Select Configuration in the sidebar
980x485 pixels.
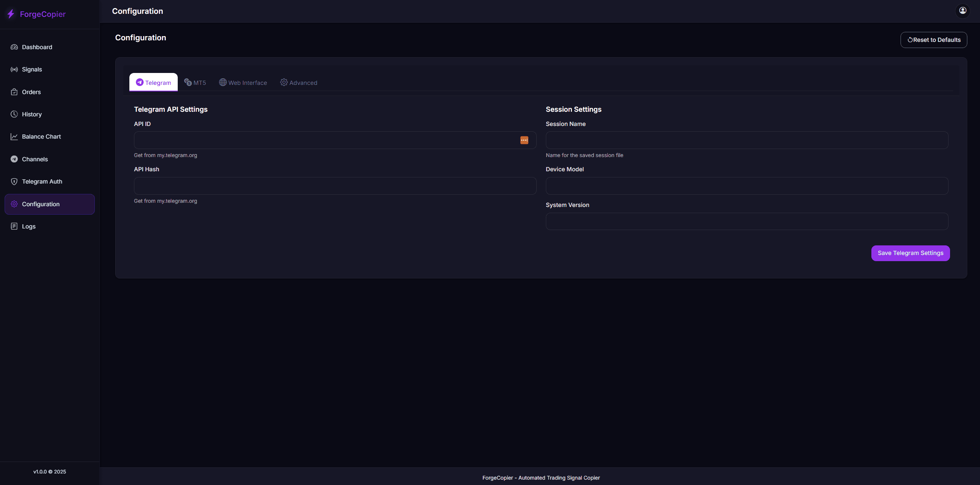tap(50, 204)
